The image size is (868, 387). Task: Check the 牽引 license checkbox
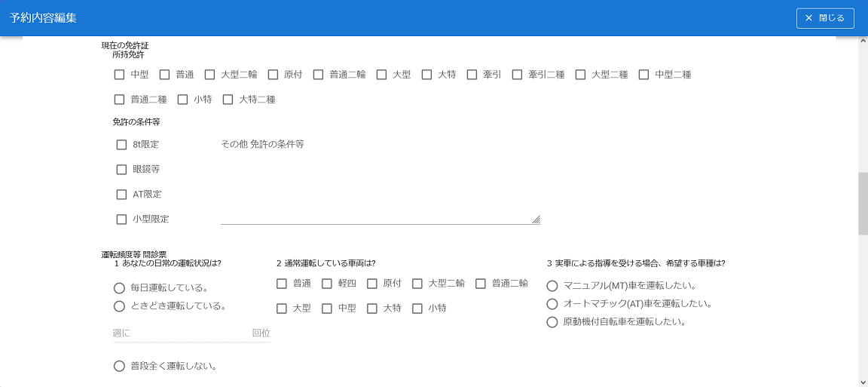pyautogui.click(x=472, y=75)
